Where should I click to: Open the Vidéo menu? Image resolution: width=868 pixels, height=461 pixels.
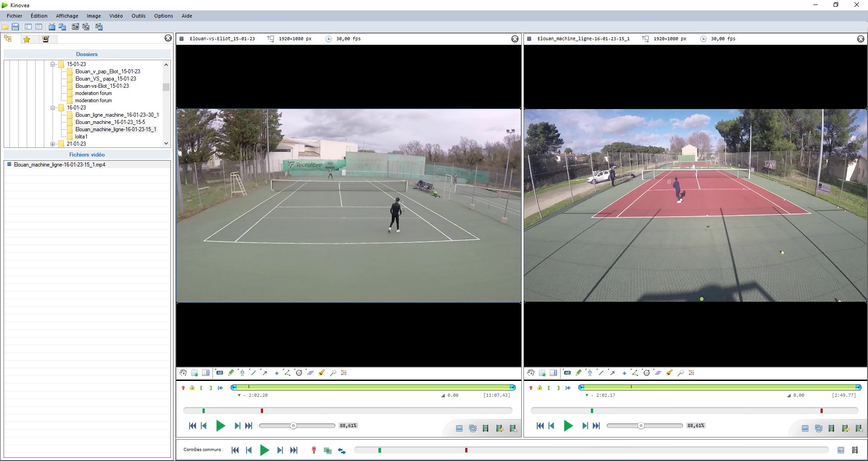pyautogui.click(x=116, y=16)
